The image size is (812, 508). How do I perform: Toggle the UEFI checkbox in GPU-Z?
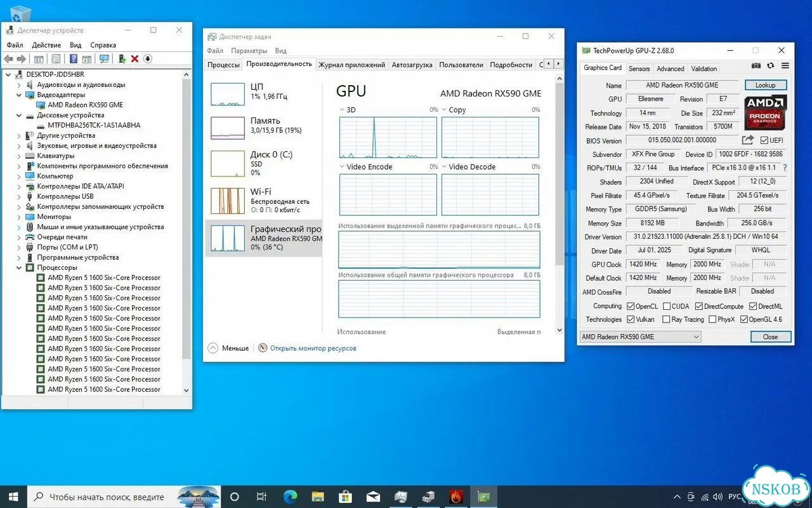[x=764, y=140]
